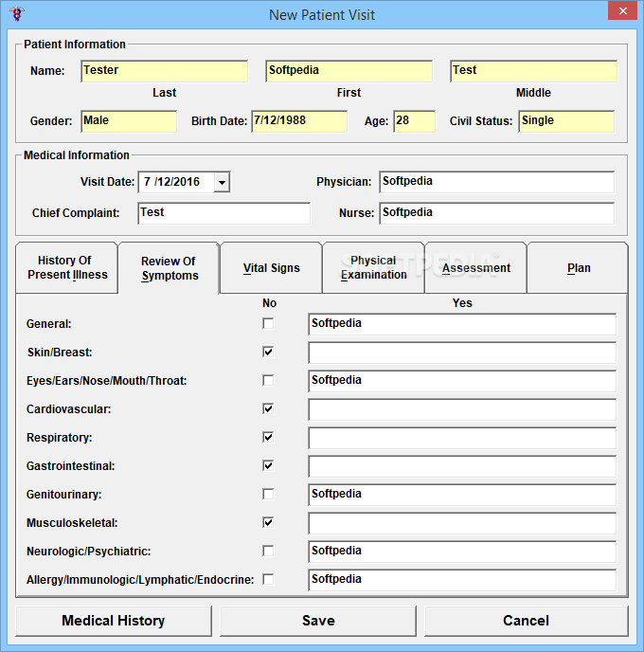
Task: Click the Civil Status field
Action: click(x=566, y=121)
